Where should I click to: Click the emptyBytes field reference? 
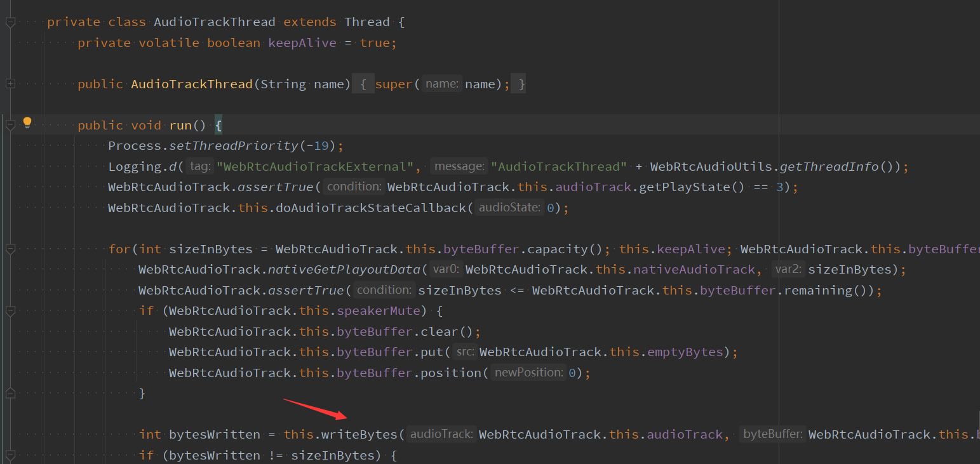[x=685, y=352]
